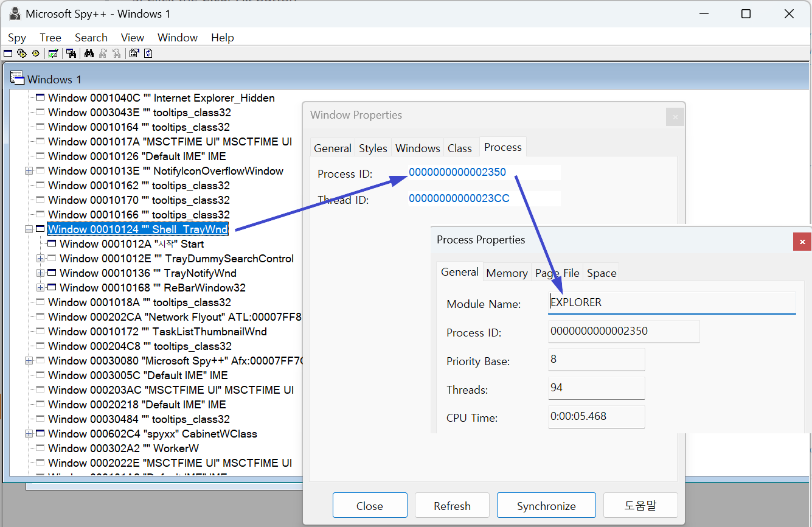The image size is (812, 527).
Task: Select Window 0003005C Default IME row
Action: click(x=138, y=375)
